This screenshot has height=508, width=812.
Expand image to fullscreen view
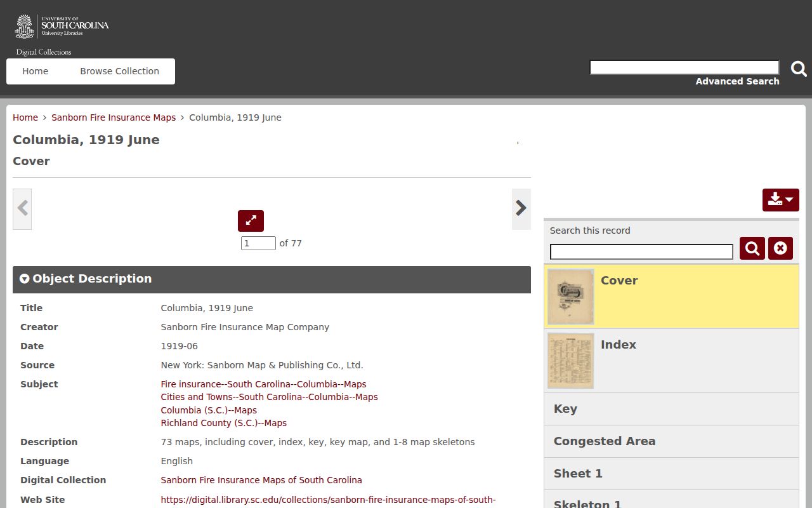point(251,221)
